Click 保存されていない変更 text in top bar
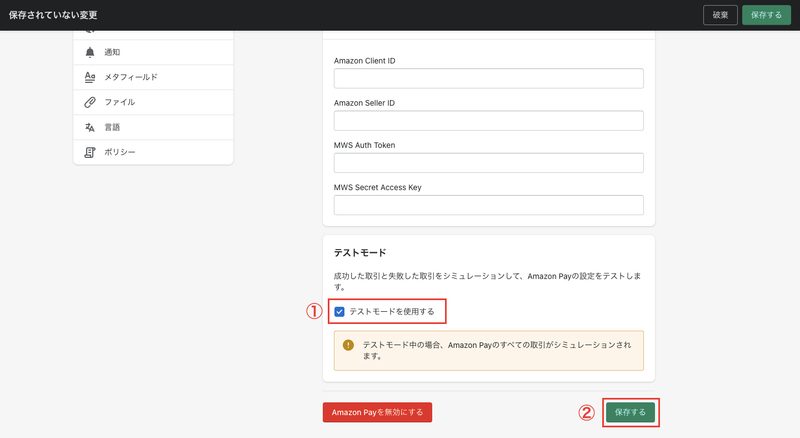The height and width of the screenshot is (438, 800). click(x=53, y=15)
